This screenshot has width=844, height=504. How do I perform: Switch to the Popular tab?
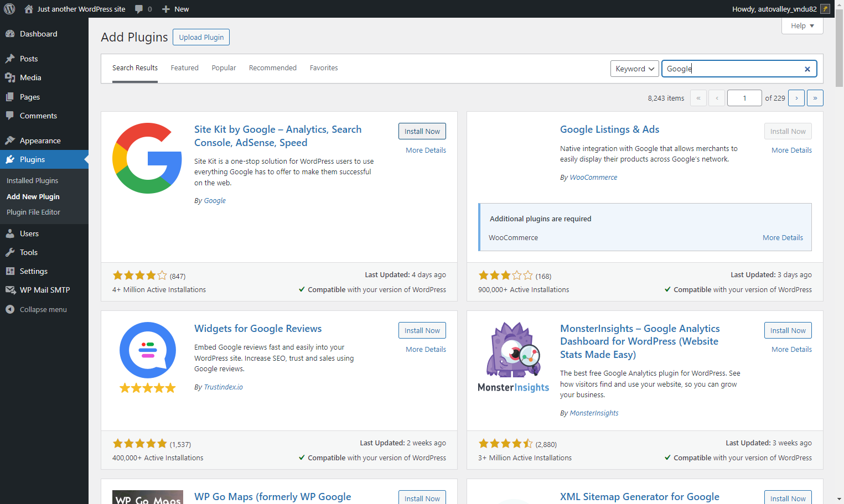[x=224, y=68]
